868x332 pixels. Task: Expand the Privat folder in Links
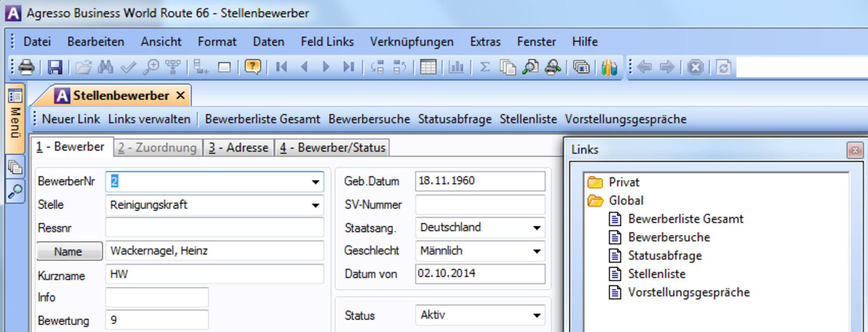point(595,182)
